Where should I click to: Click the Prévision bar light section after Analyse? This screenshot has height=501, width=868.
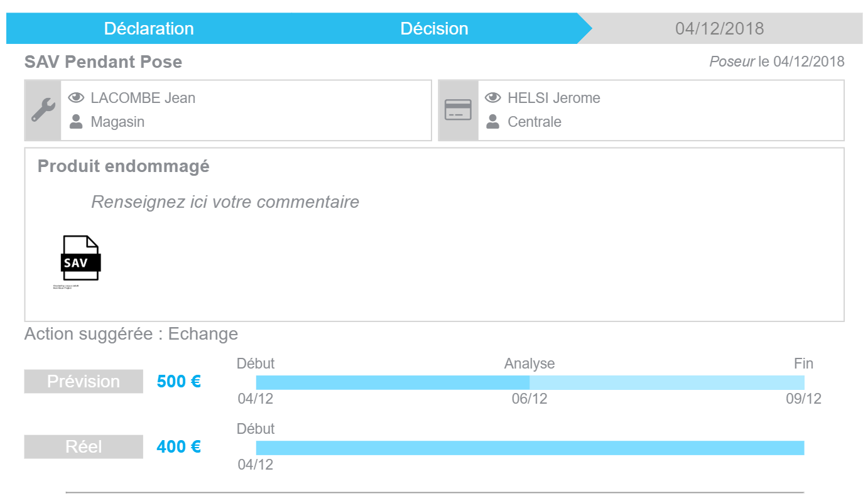667,382
